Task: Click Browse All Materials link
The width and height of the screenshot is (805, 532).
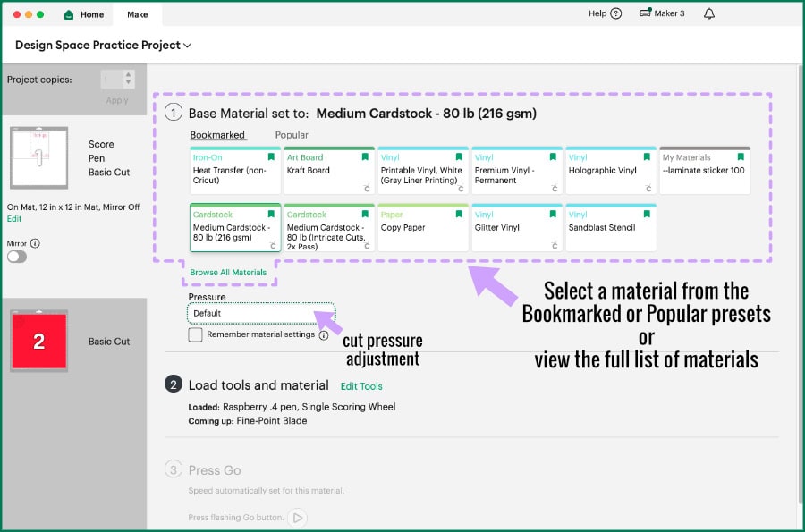Action: pyautogui.click(x=228, y=273)
